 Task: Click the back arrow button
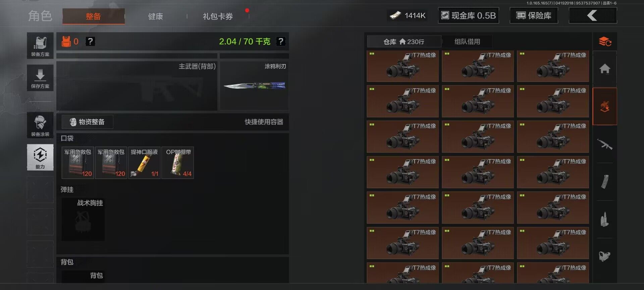[593, 15]
